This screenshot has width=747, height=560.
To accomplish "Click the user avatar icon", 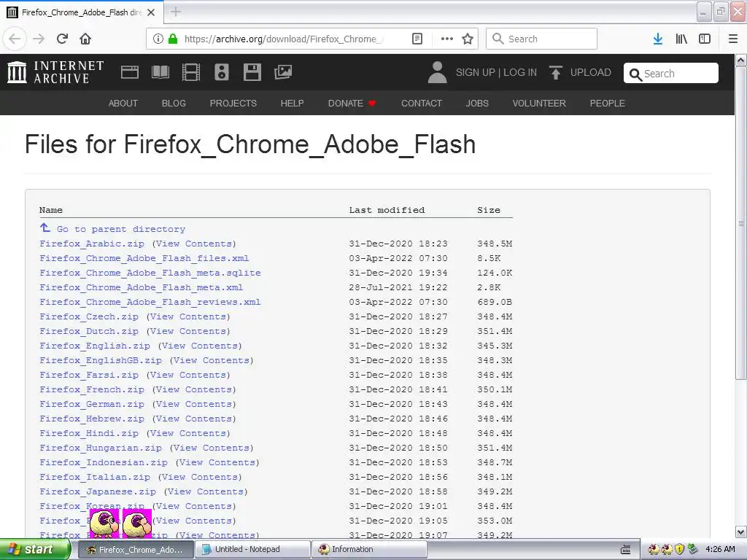I will tap(438, 72).
